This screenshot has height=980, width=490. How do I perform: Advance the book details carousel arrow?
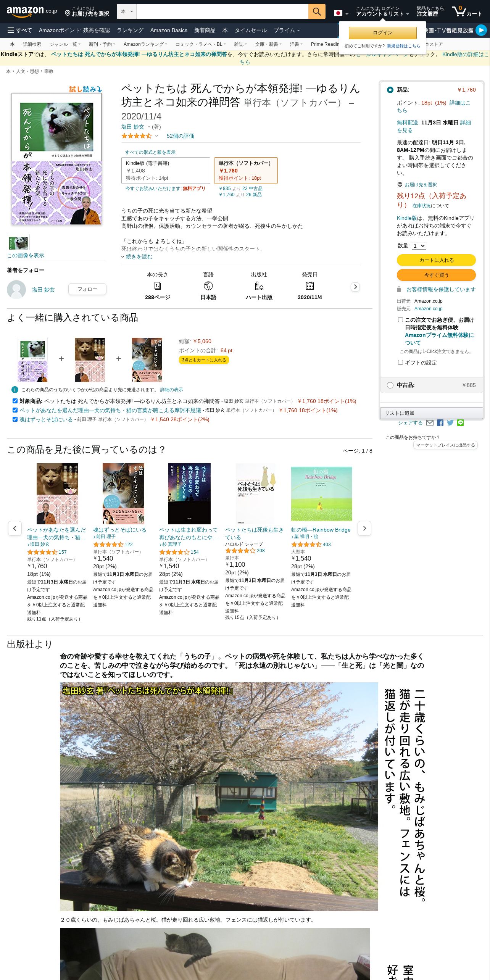tap(355, 287)
